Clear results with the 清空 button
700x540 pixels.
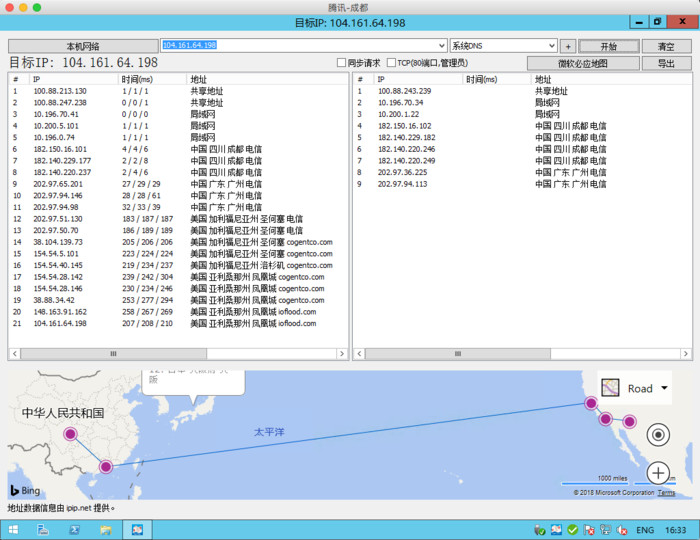tap(666, 46)
